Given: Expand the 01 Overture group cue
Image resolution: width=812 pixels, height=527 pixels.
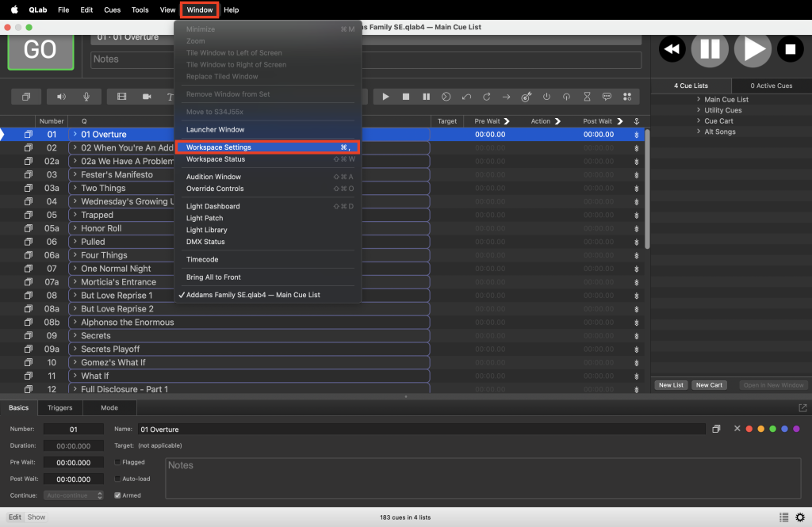Looking at the screenshot, I should point(75,134).
